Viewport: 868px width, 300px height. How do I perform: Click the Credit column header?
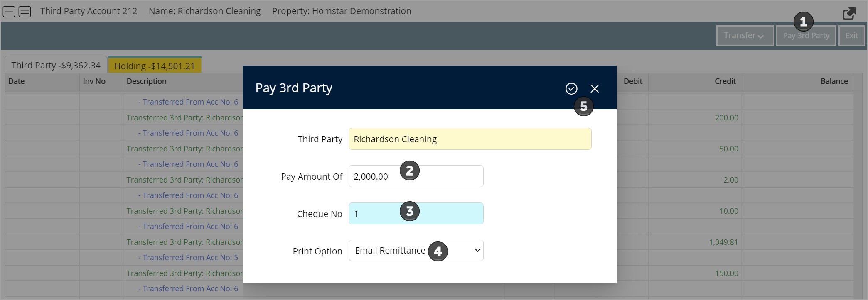click(725, 81)
